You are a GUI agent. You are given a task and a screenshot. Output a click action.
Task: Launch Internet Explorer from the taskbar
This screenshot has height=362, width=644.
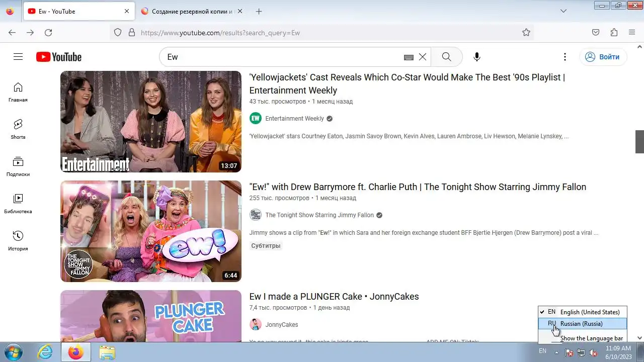coord(45,352)
